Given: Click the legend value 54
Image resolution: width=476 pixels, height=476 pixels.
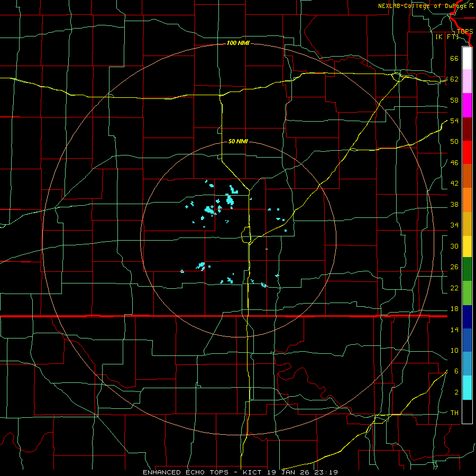Looking at the screenshot, I should pyautogui.click(x=454, y=121).
